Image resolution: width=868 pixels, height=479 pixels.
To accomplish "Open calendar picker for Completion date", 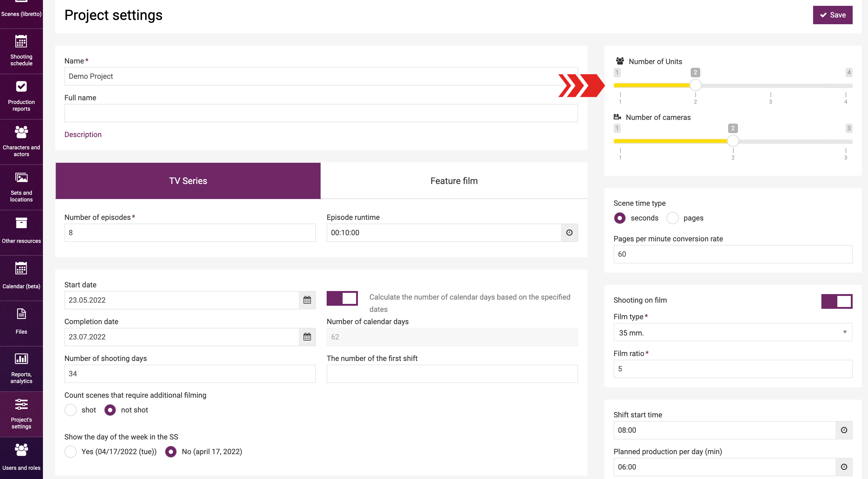I will coord(307,337).
